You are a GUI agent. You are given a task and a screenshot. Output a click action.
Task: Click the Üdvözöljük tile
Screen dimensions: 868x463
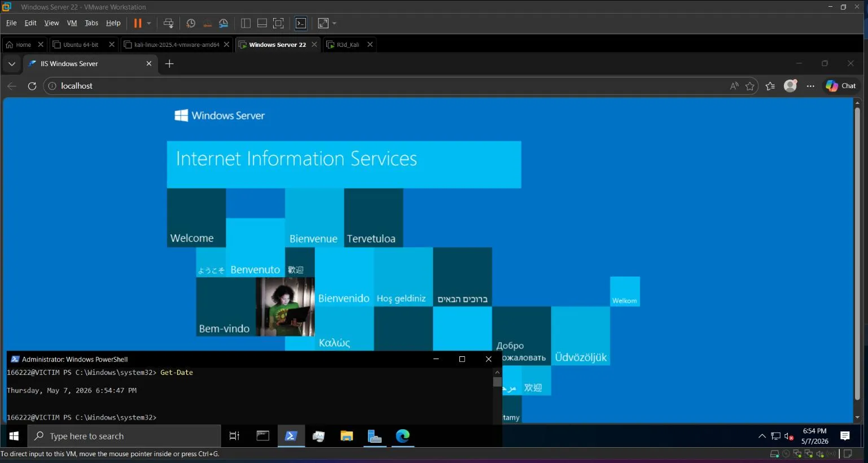(581, 336)
